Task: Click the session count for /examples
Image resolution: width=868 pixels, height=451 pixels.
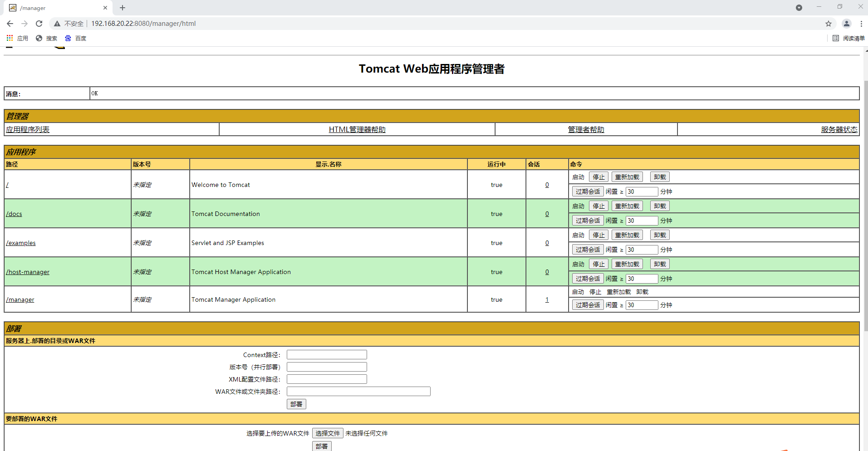Action: coord(547,243)
